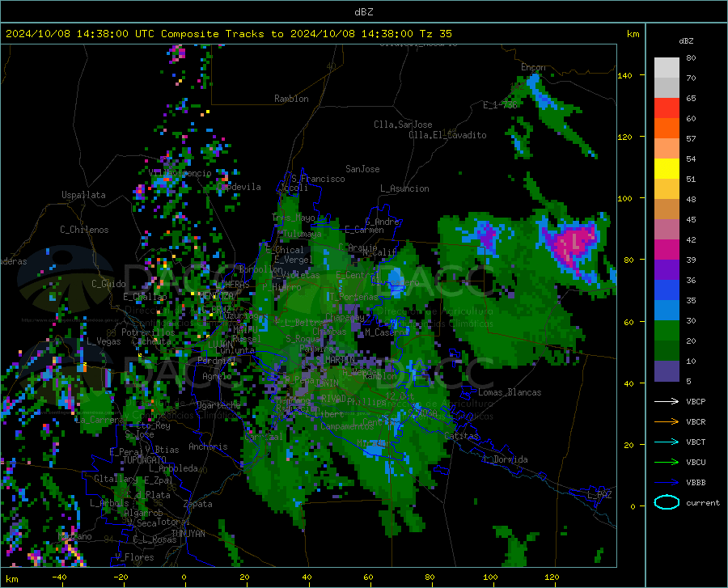This screenshot has height=588, width=728.
Task: Click the 42 dBZ magenta color swatch
Action: (x=667, y=250)
